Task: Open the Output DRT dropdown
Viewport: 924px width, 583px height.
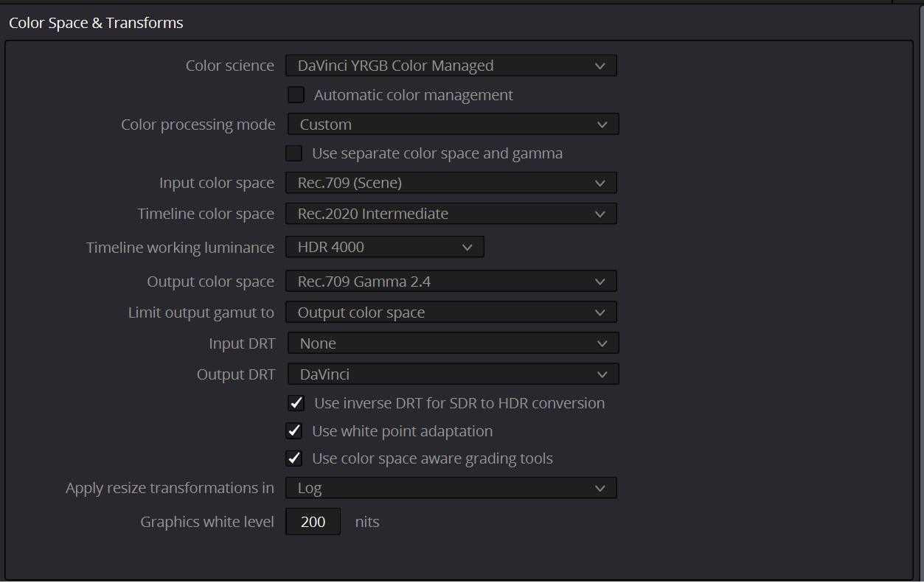Action: point(453,374)
